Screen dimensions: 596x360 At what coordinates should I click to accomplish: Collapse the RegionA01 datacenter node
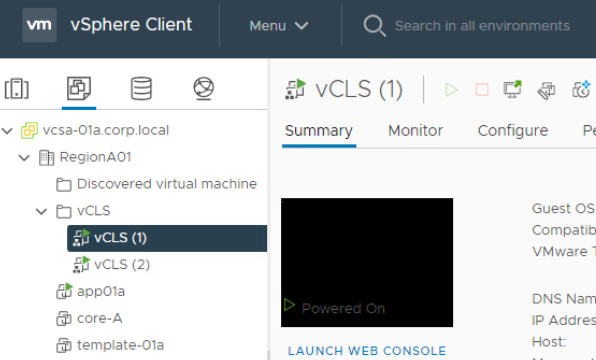pyautogui.click(x=24, y=157)
